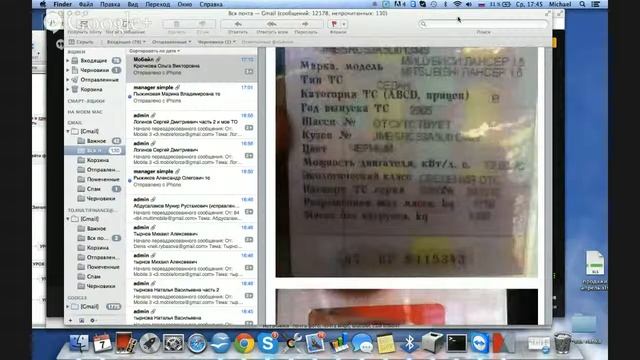This screenshot has width=640, height=360.
Task: Open the Отправленные favorites bar dropdown
Action: tap(171, 42)
